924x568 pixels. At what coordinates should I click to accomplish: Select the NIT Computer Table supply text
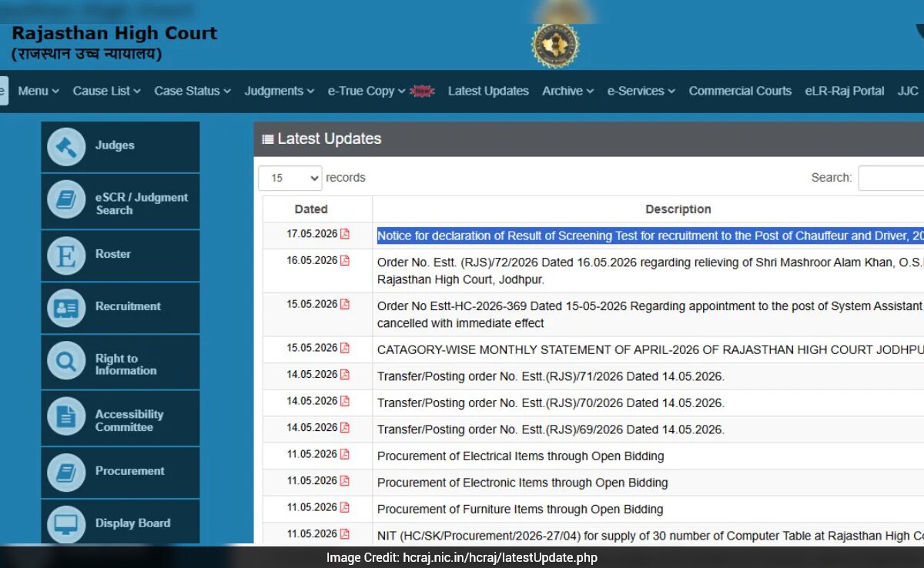click(x=651, y=536)
